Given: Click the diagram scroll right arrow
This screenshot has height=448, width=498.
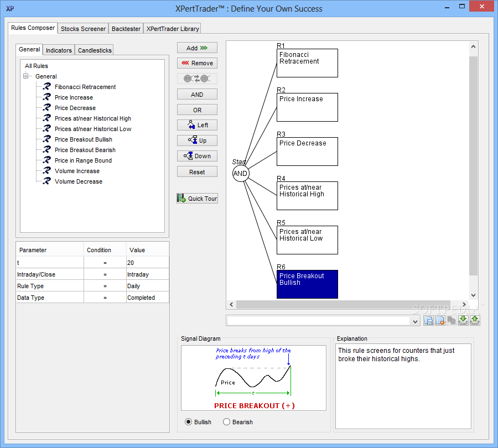Looking at the screenshot, I should pyautogui.click(x=464, y=305).
